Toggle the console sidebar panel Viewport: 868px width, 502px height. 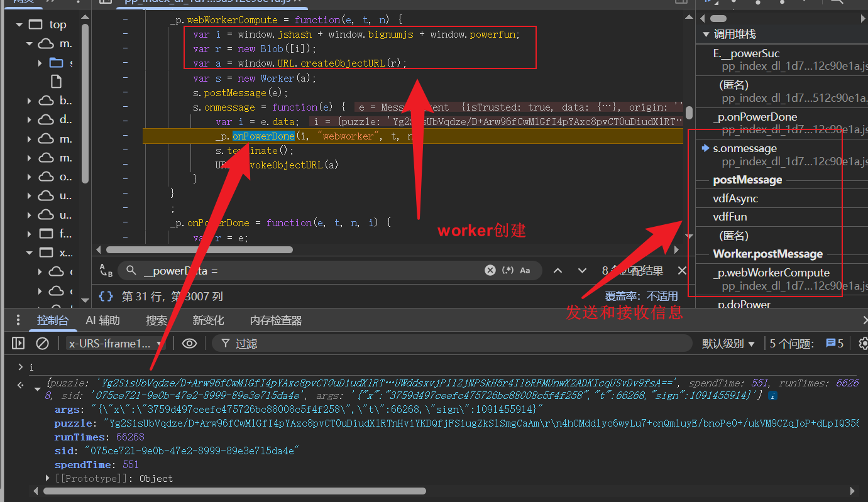click(18, 343)
